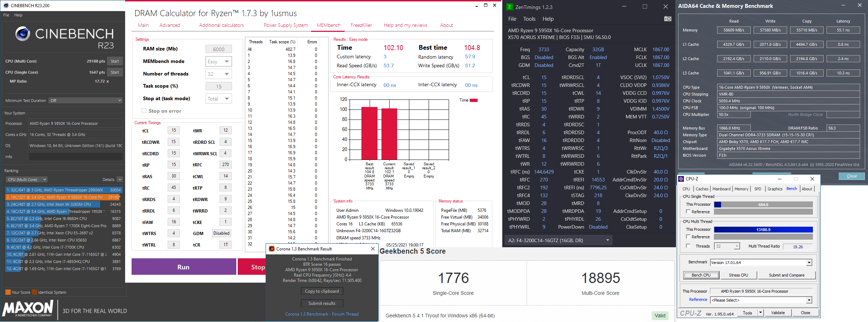The height and width of the screenshot is (322, 868).
Task: Click Copy to clipboard in Corona
Action: tap(322, 291)
